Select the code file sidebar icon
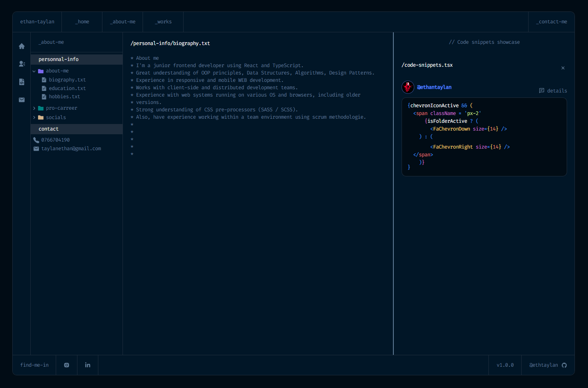This screenshot has height=388, width=588. click(22, 82)
